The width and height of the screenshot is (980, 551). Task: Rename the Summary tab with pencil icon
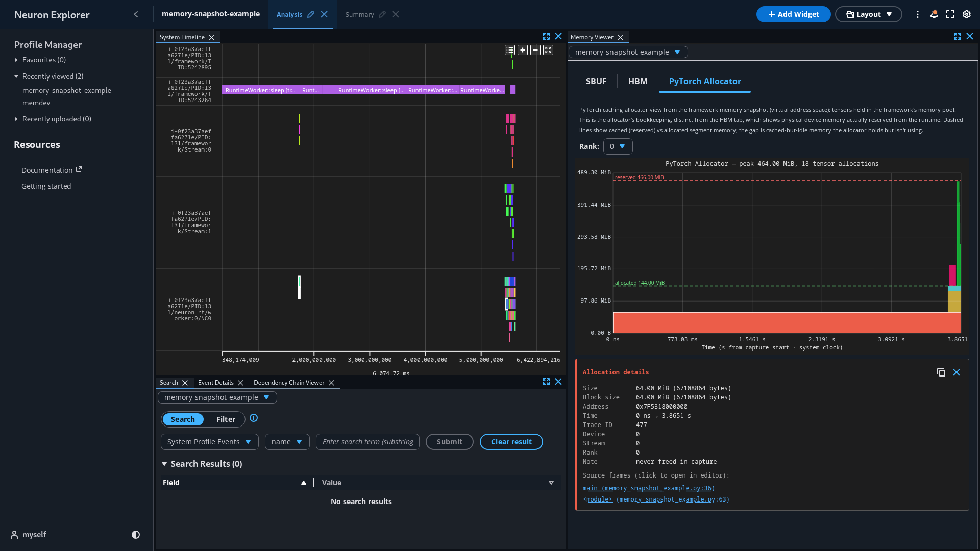click(x=382, y=14)
